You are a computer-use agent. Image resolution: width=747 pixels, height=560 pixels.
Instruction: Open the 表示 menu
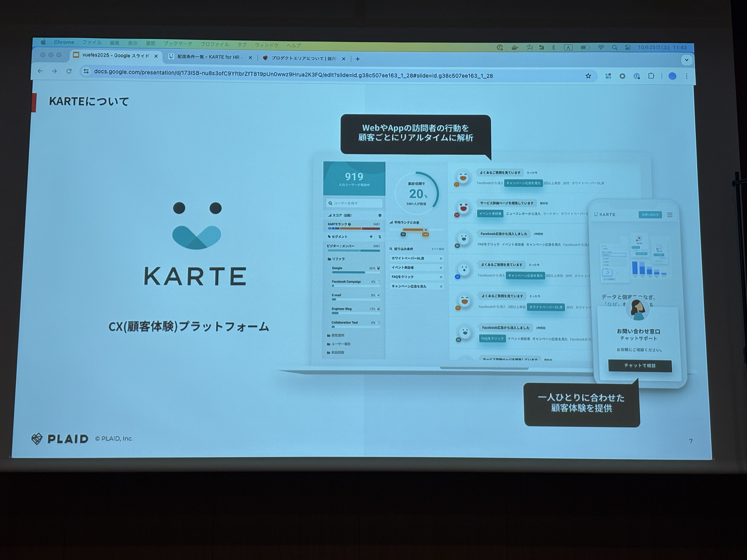click(132, 43)
